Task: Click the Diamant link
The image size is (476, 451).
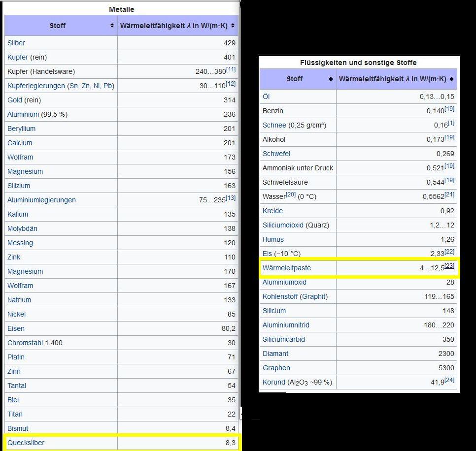Action: [275, 354]
